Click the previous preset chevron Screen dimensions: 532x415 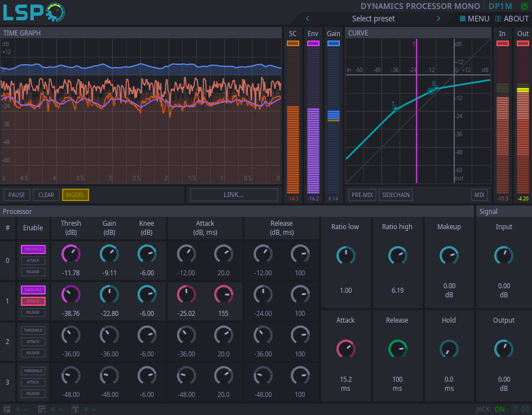[x=307, y=18]
